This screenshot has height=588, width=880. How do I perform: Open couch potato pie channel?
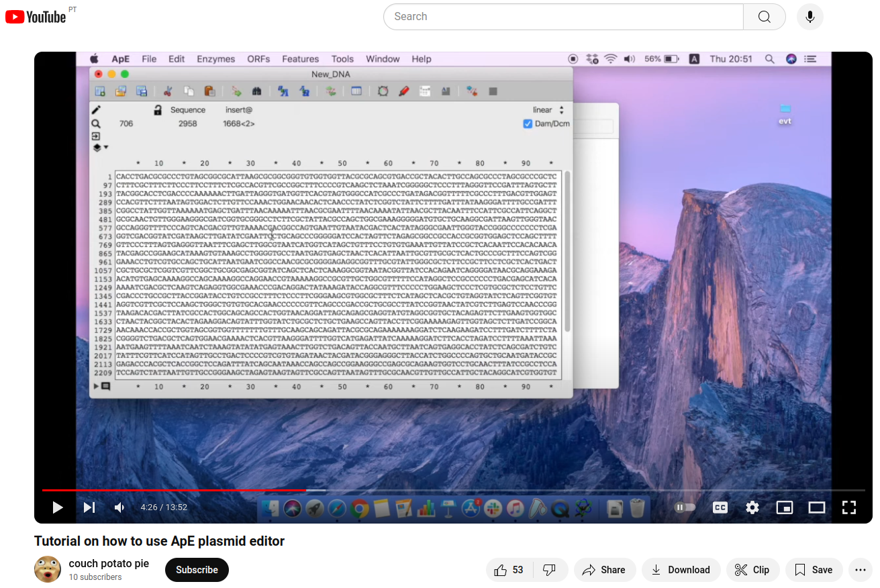pyautogui.click(x=109, y=563)
